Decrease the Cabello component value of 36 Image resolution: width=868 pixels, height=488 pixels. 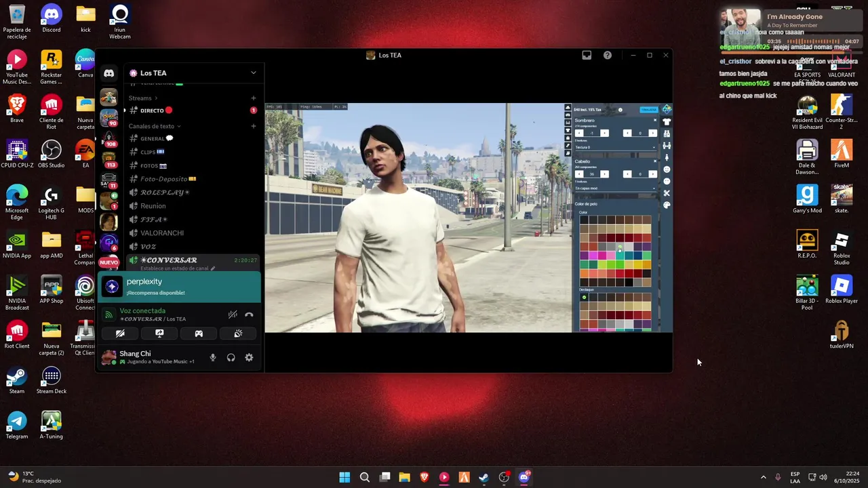click(x=579, y=174)
